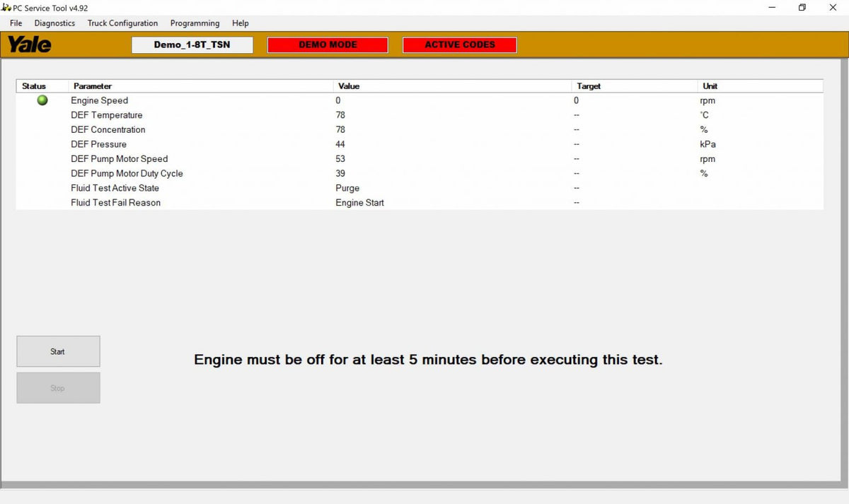The width and height of the screenshot is (849, 504).
Task: Click the disabled Stop button
Action: pos(58,387)
